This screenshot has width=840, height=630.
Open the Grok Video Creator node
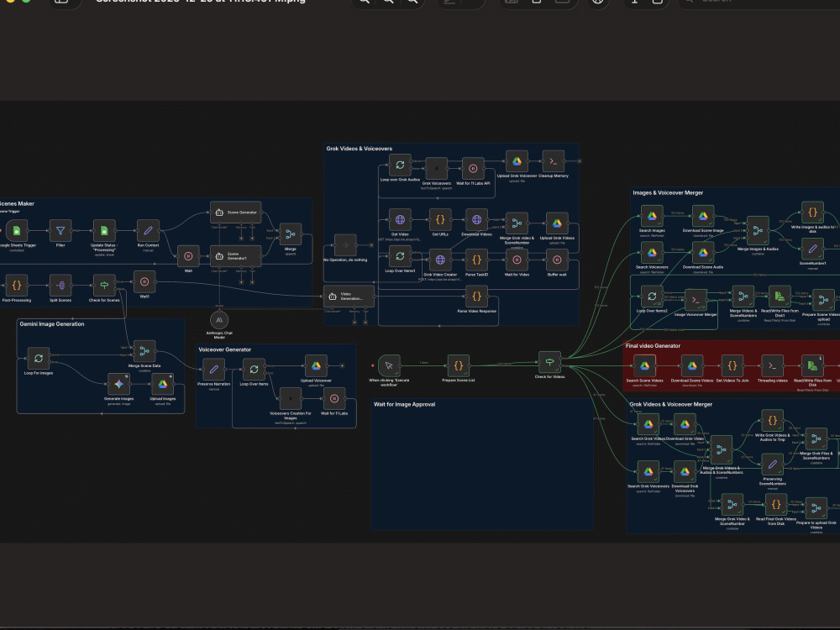click(440, 260)
